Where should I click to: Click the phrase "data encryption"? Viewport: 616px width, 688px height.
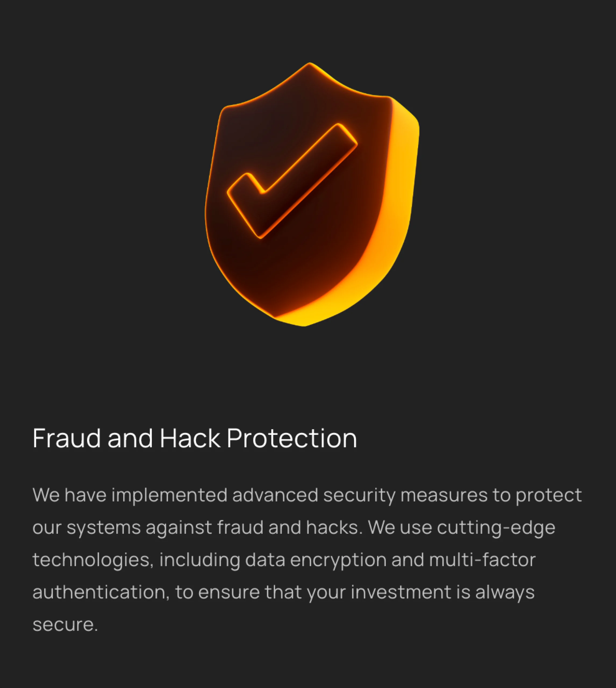click(316, 560)
